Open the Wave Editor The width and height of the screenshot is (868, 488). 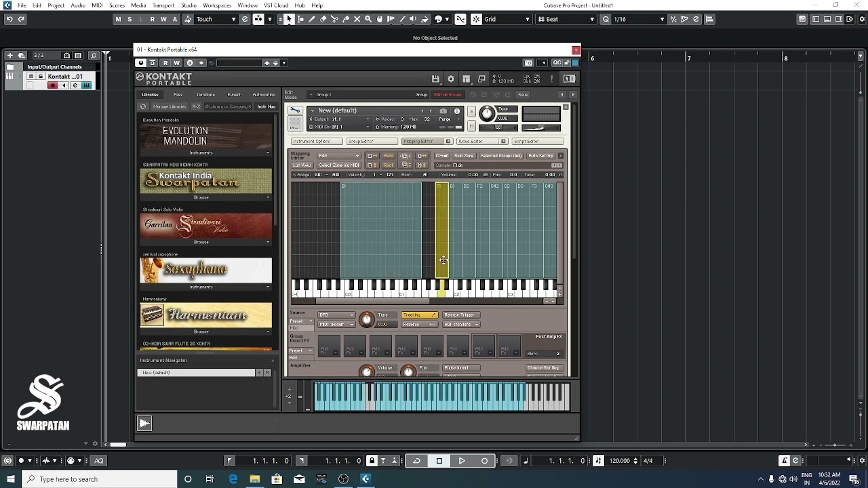click(482, 142)
